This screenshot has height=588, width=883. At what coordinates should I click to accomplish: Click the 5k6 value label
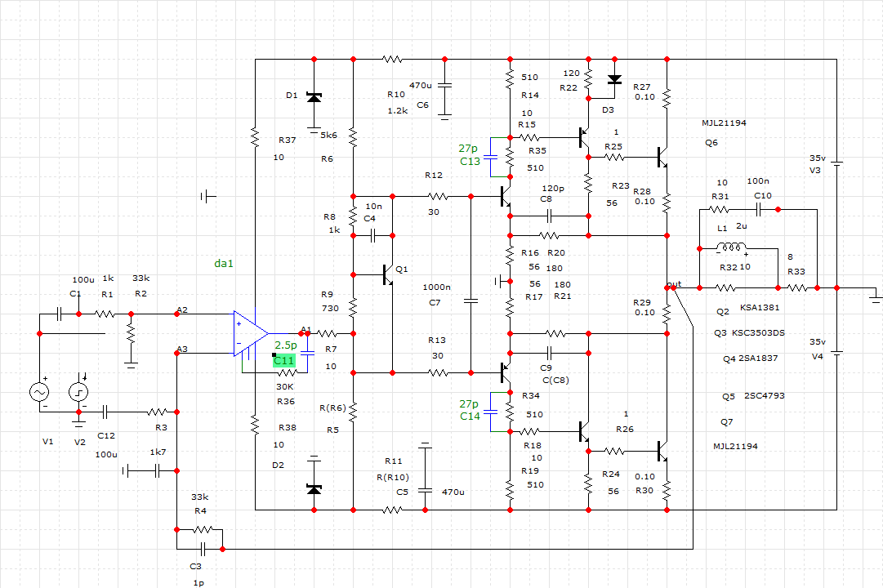click(329, 136)
